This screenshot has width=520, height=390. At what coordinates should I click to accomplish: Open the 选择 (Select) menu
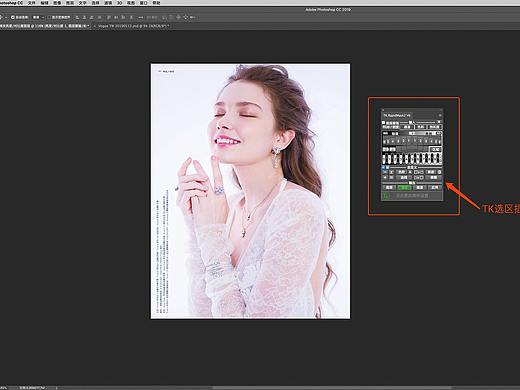click(x=95, y=3)
